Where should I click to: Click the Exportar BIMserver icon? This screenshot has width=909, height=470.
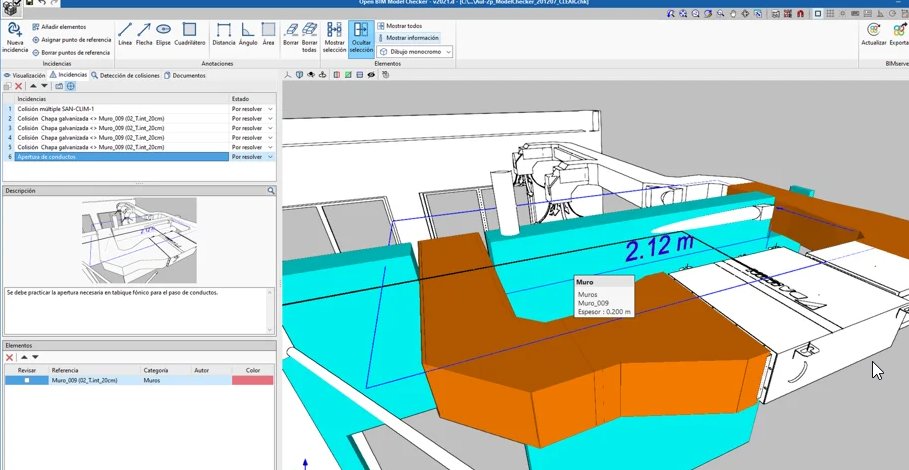point(899,34)
